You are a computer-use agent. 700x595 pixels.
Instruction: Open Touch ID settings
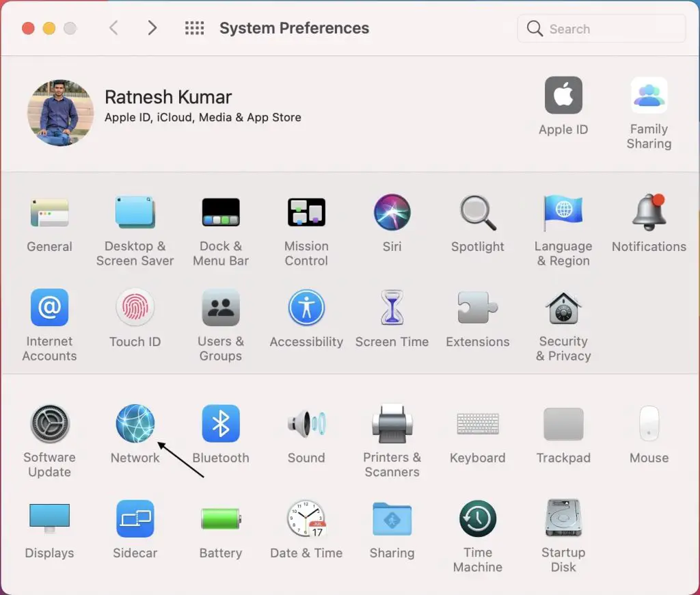(135, 307)
